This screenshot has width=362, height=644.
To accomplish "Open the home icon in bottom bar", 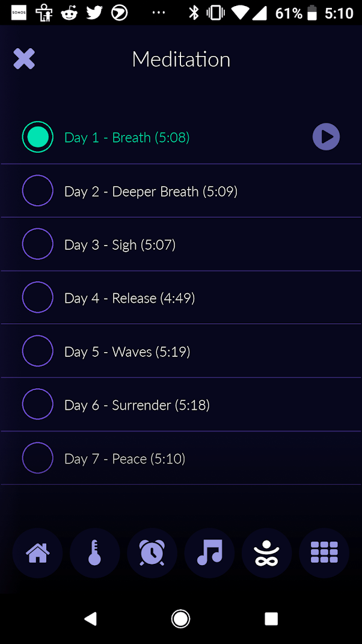I will tap(37, 553).
